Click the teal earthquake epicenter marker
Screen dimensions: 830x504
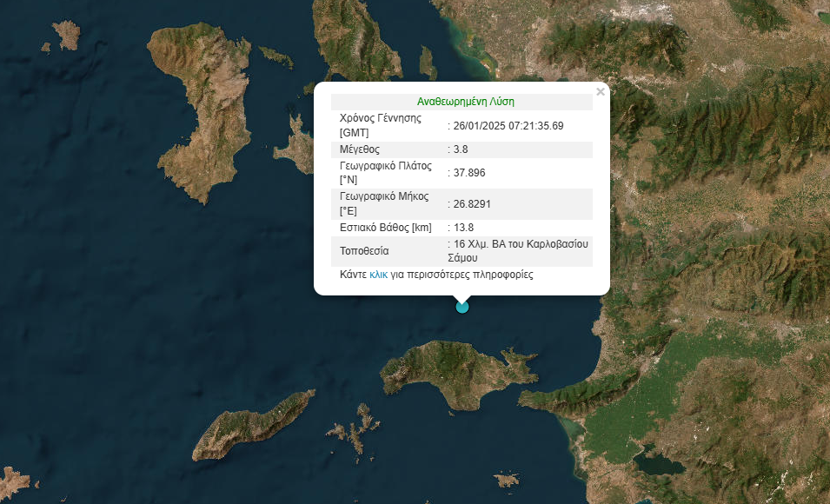[x=462, y=306]
